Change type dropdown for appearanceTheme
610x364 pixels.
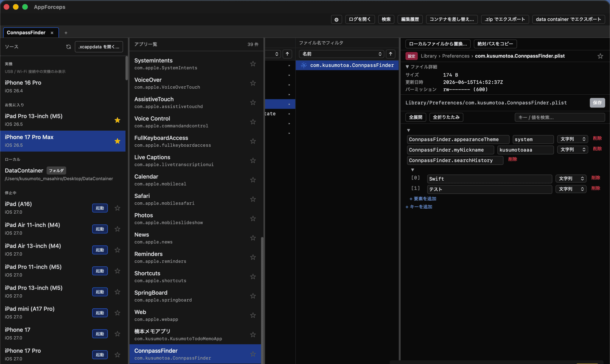pyautogui.click(x=573, y=139)
